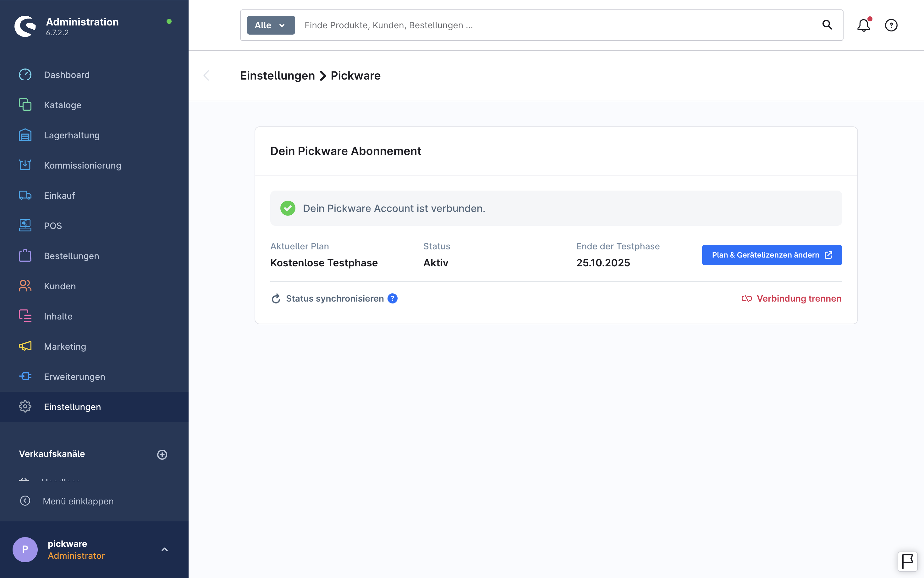Click the flag icon at bottom right
Viewport: 924px width, 578px height.
pyautogui.click(x=907, y=562)
